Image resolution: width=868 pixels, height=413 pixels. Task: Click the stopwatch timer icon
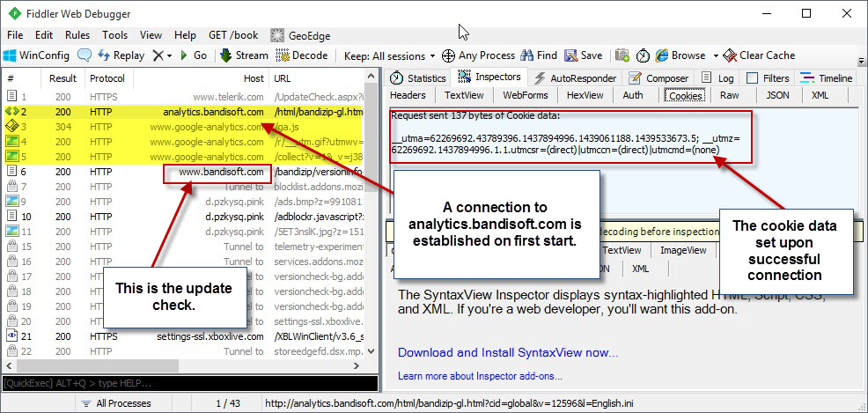643,55
